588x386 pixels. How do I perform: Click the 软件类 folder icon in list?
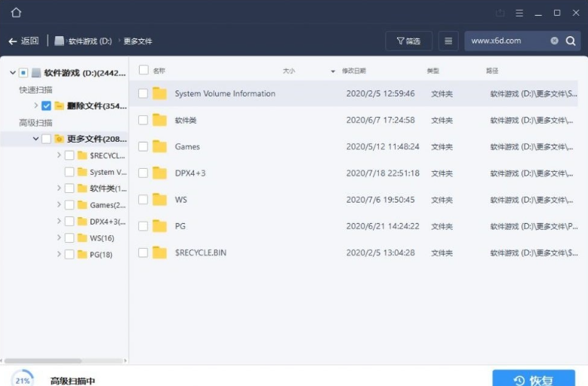click(159, 120)
